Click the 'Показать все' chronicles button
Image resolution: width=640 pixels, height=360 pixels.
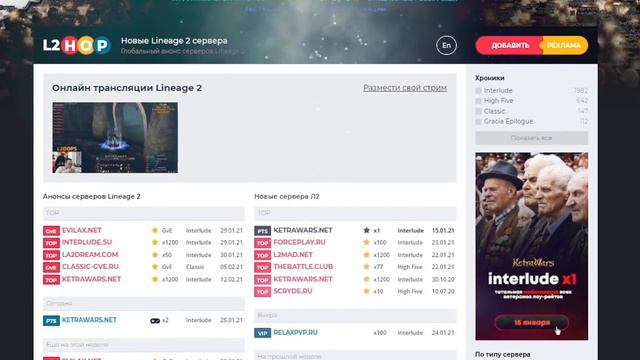pos(531,138)
